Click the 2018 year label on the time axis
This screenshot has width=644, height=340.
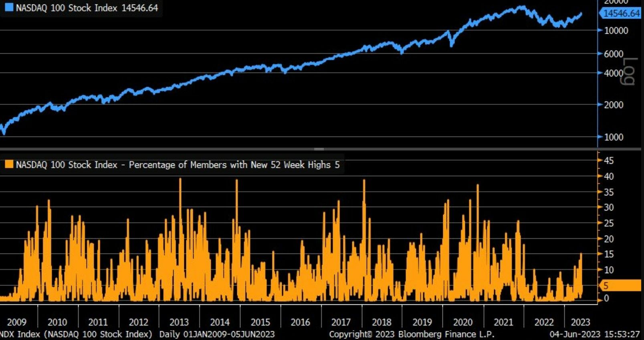pyautogui.click(x=382, y=322)
